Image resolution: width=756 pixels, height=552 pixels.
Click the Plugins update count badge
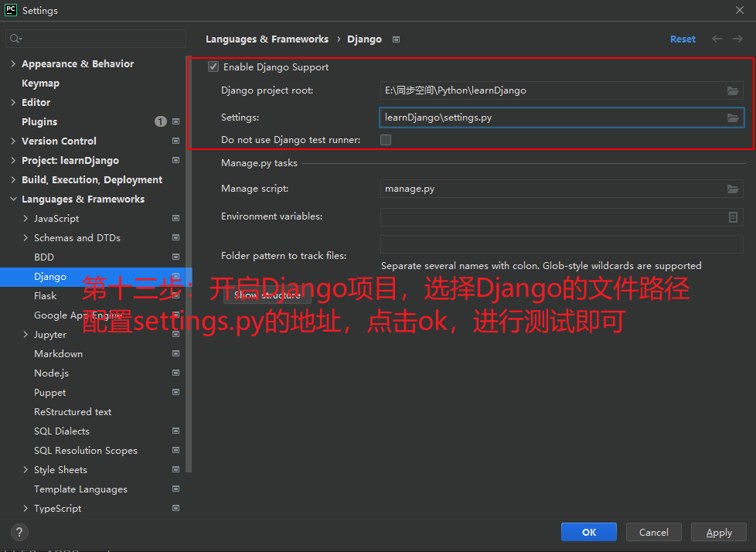[161, 121]
